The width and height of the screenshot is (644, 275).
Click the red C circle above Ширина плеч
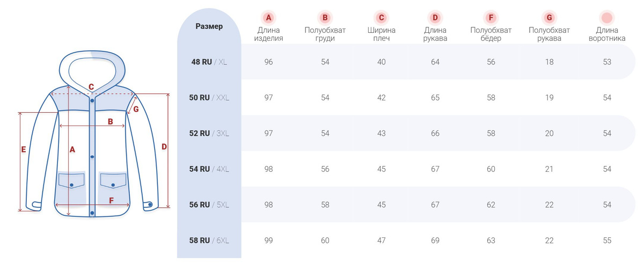[x=381, y=18]
